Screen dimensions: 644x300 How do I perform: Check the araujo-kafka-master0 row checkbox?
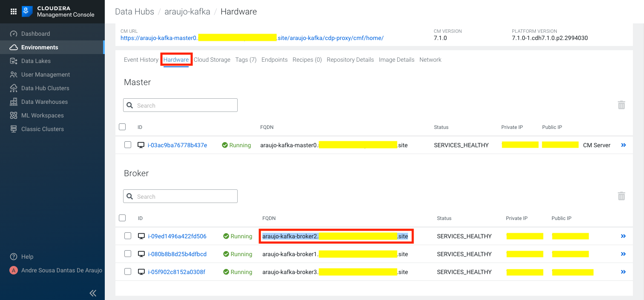(x=128, y=145)
